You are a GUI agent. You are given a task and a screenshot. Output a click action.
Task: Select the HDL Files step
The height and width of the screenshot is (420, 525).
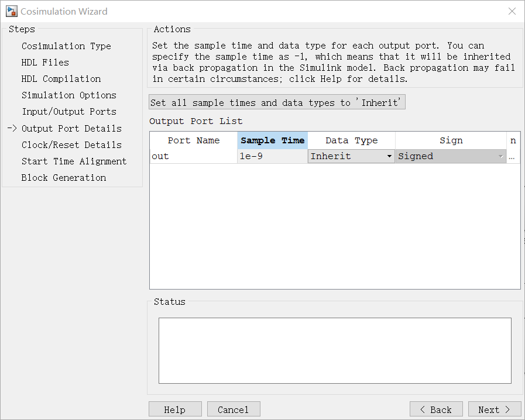pyautogui.click(x=45, y=62)
